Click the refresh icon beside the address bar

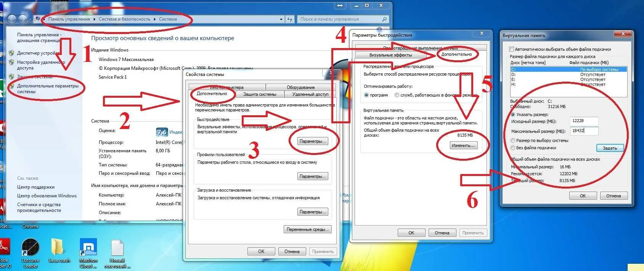pyautogui.click(x=290, y=19)
